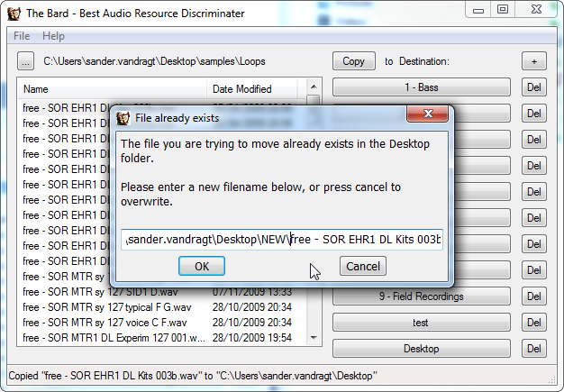The height and width of the screenshot is (392, 564).
Task: Maximize The Bard window
Action: (x=503, y=9)
